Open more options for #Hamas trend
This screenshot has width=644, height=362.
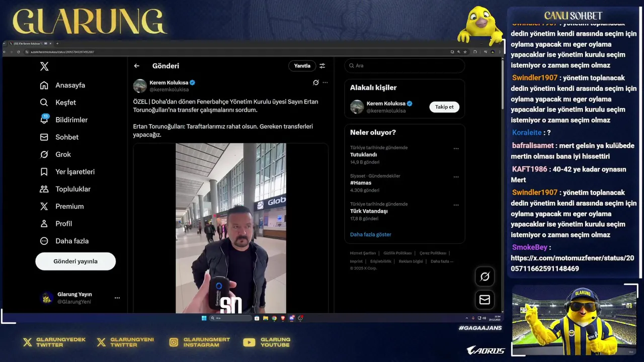456,176
